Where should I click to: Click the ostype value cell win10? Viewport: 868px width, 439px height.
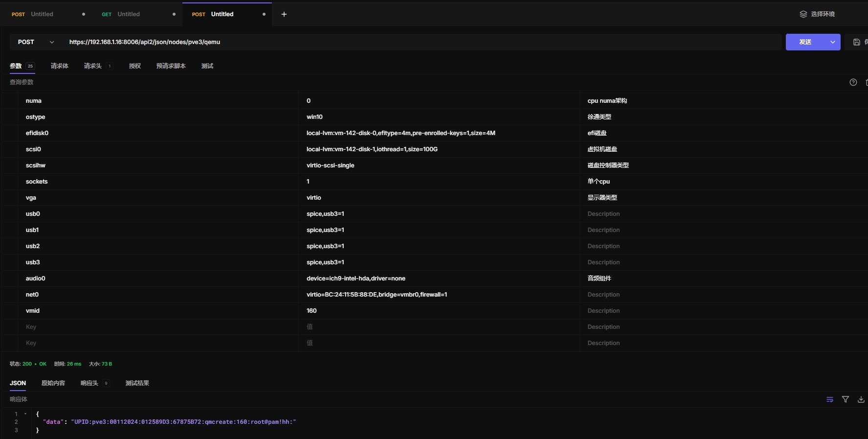pos(314,117)
